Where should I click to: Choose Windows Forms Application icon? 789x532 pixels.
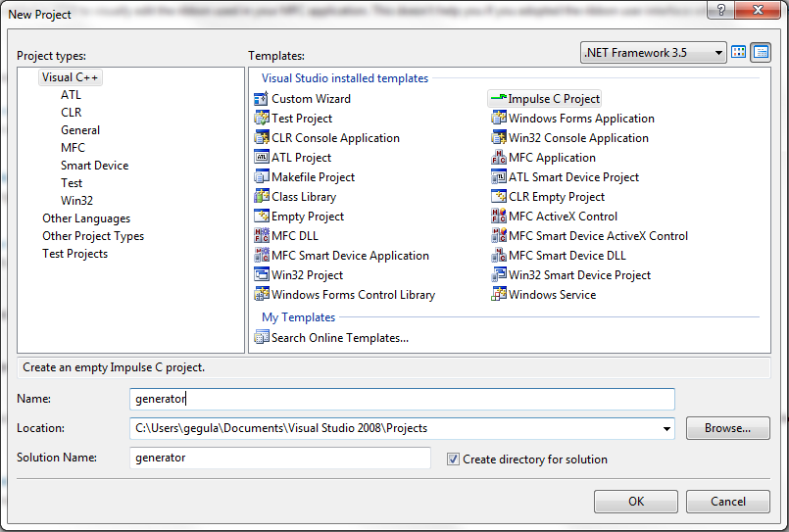point(498,119)
